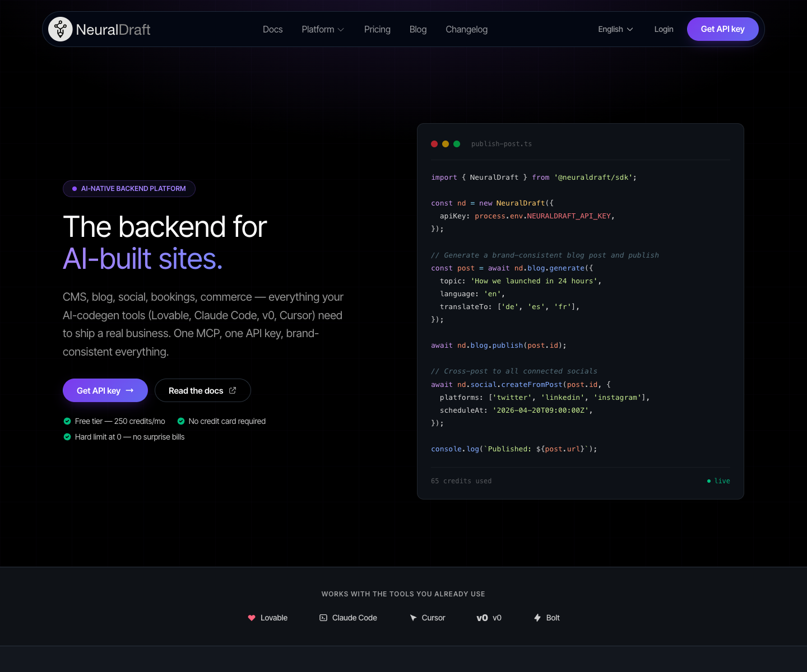The image size is (807, 672).
Task: Click the NeuralDraft brand name
Action: [113, 30]
